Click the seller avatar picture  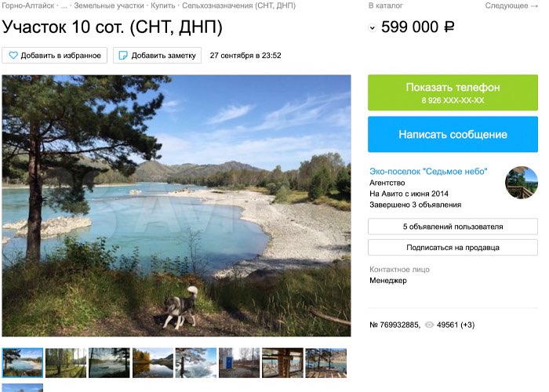tap(522, 183)
